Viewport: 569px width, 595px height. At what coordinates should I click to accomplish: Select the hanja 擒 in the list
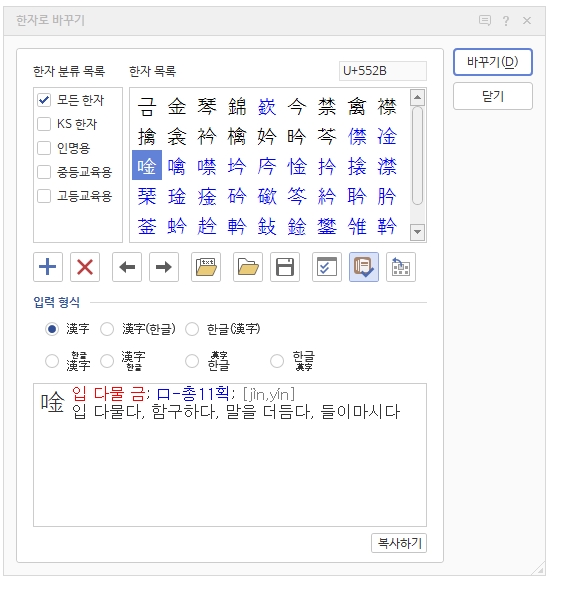pyautogui.click(x=147, y=136)
